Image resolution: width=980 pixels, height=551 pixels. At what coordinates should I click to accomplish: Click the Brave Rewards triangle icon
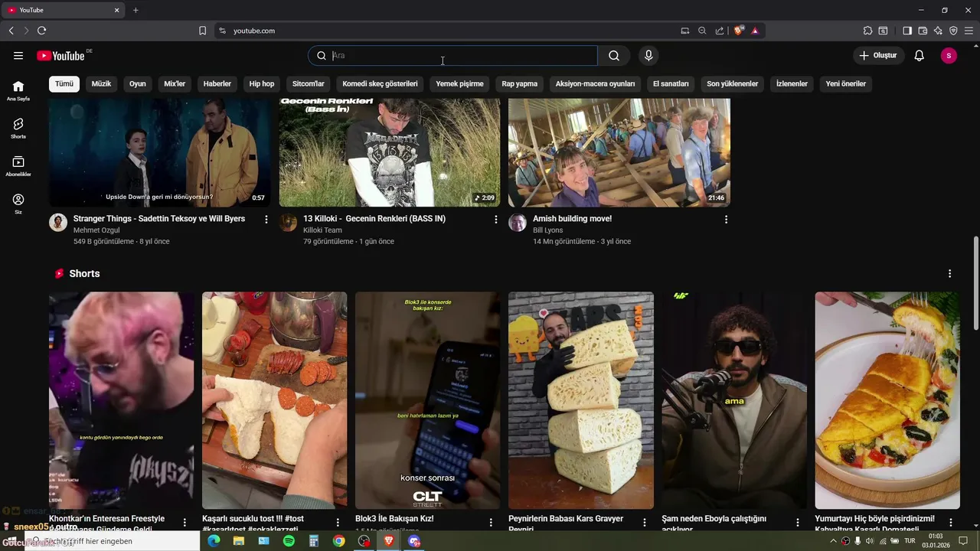[x=755, y=31]
